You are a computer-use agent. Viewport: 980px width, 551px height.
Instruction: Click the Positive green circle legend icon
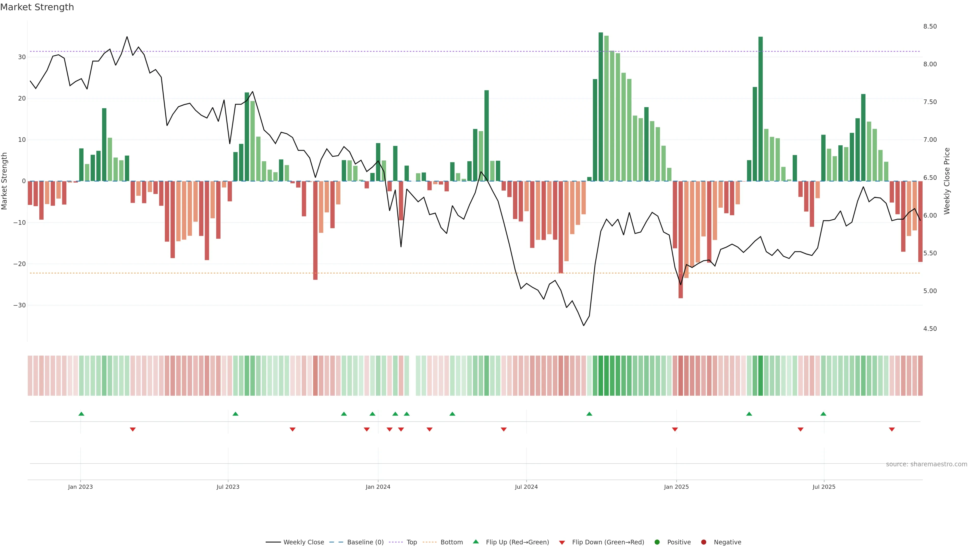(657, 542)
